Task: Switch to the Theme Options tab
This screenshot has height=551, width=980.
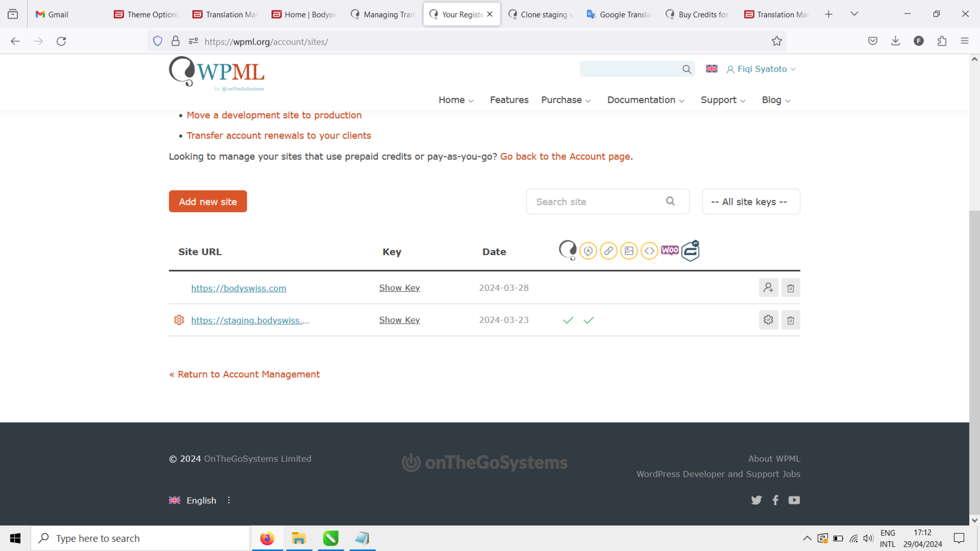Action: (147, 14)
